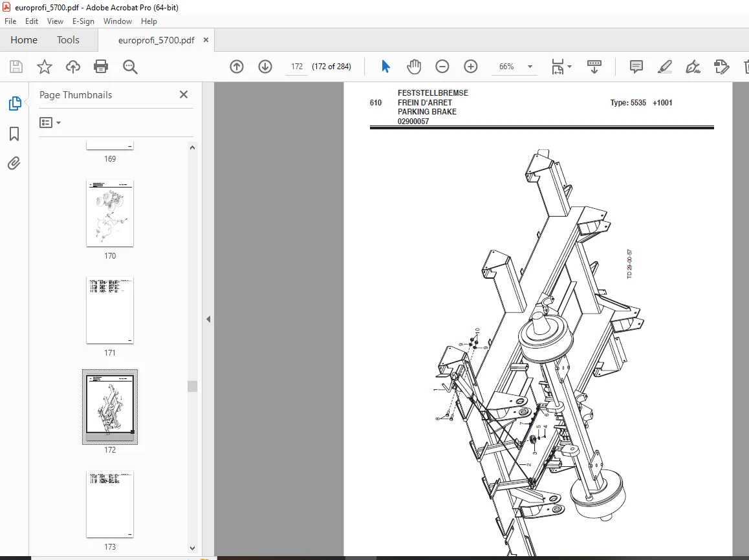The height and width of the screenshot is (560, 749).
Task: Click the part number 02900057 text
Action: pyautogui.click(x=413, y=122)
